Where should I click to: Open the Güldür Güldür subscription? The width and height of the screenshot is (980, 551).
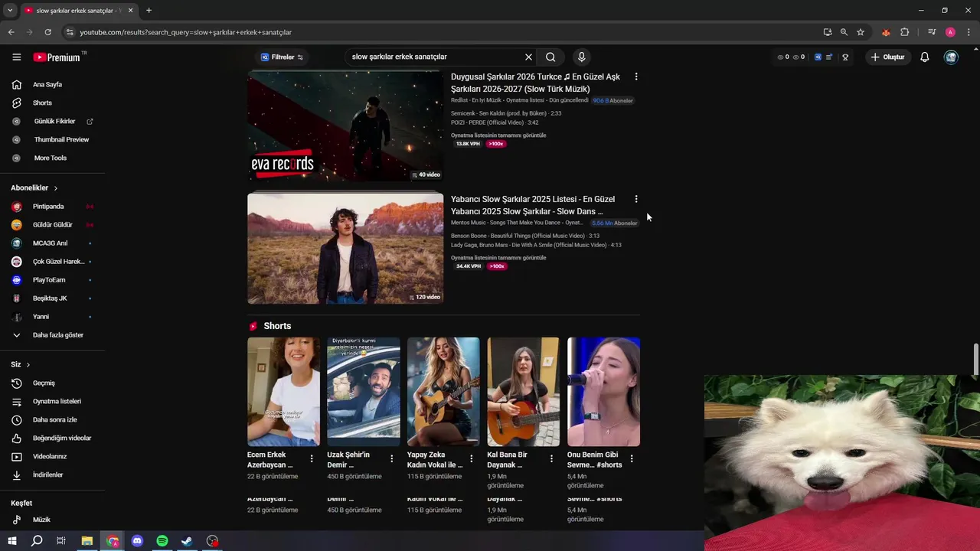[52, 224]
